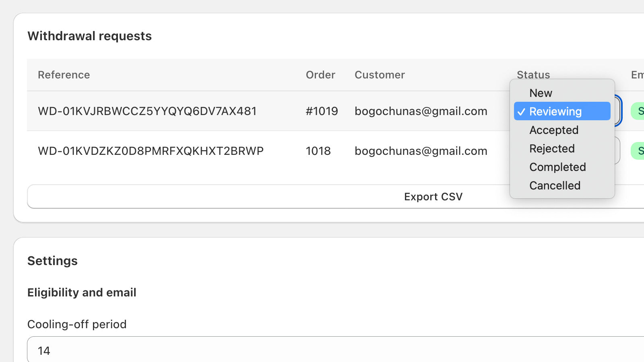Pick Rejected from the status dropdown
The height and width of the screenshot is (362, 644).
tap(562, 148)
